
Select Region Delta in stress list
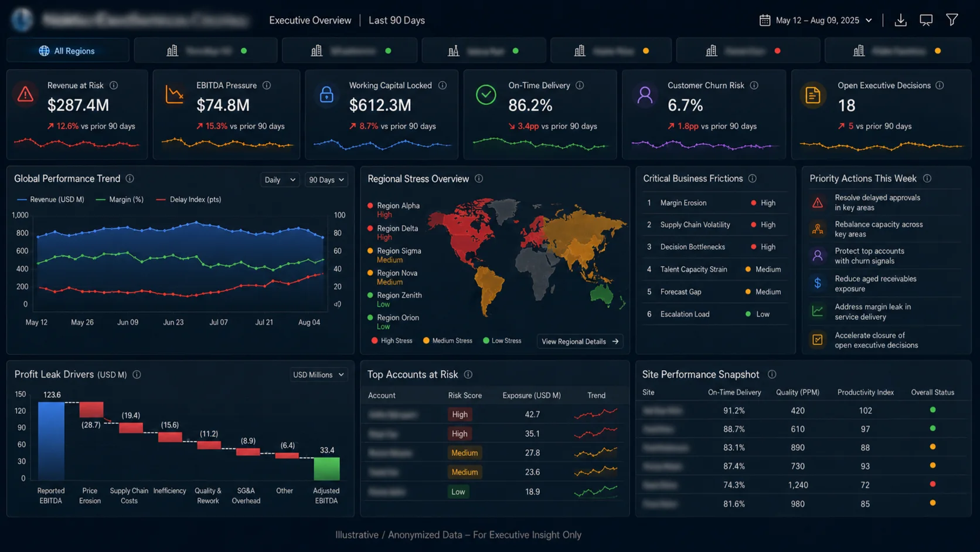pos(393,233)
